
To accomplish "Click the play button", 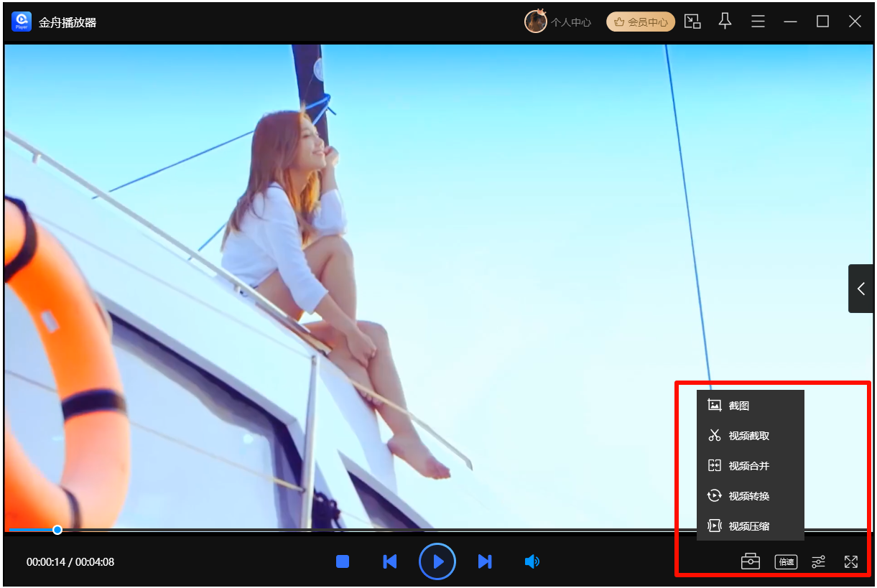I will point(437,561).
